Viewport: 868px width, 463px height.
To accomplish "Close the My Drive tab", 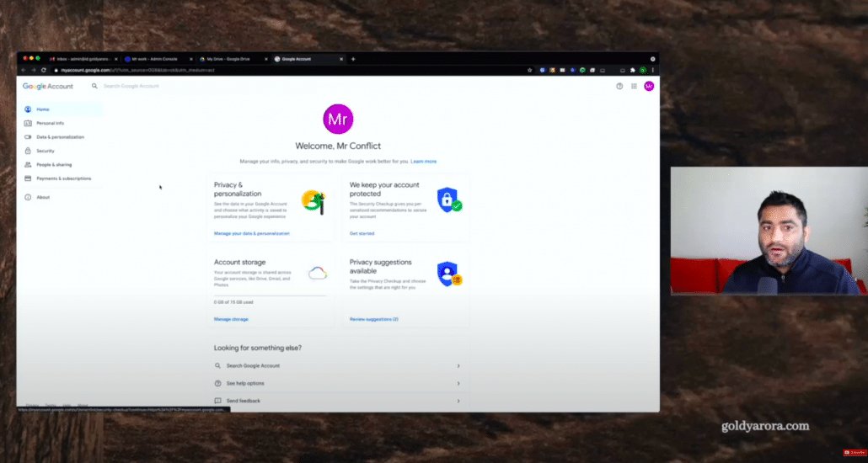I will [266, 59].
